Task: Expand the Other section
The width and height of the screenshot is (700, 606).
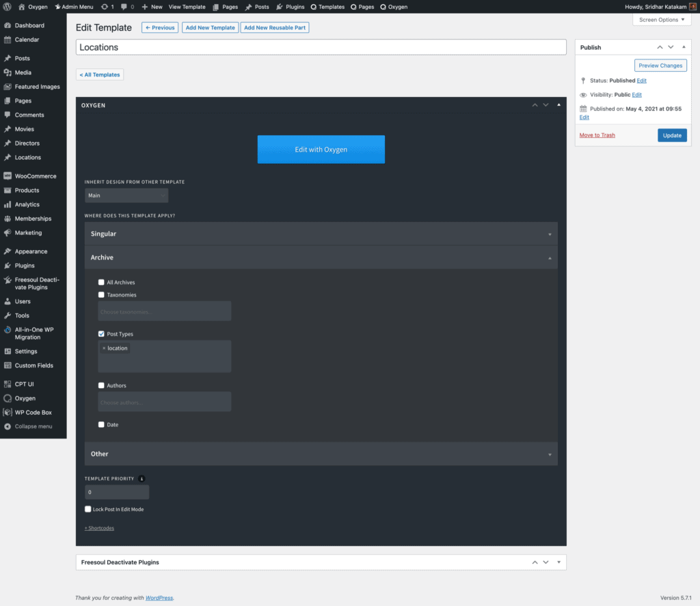Action: [x=321, y=454]
